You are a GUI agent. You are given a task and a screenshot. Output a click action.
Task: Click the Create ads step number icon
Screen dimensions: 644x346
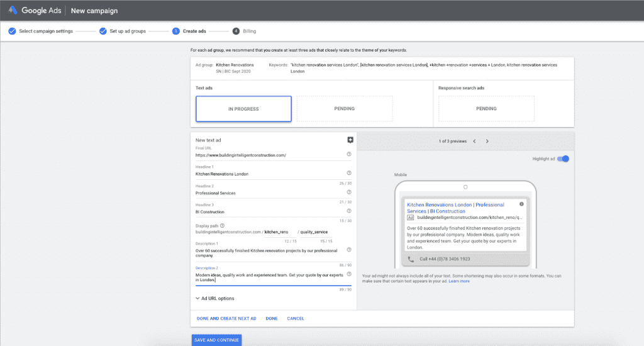[176, 31]
